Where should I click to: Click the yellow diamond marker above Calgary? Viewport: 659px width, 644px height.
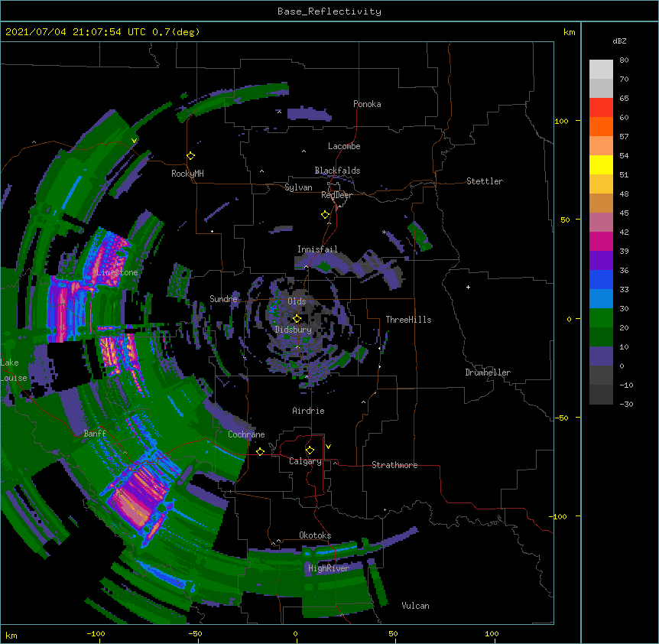tap(310, 450)
